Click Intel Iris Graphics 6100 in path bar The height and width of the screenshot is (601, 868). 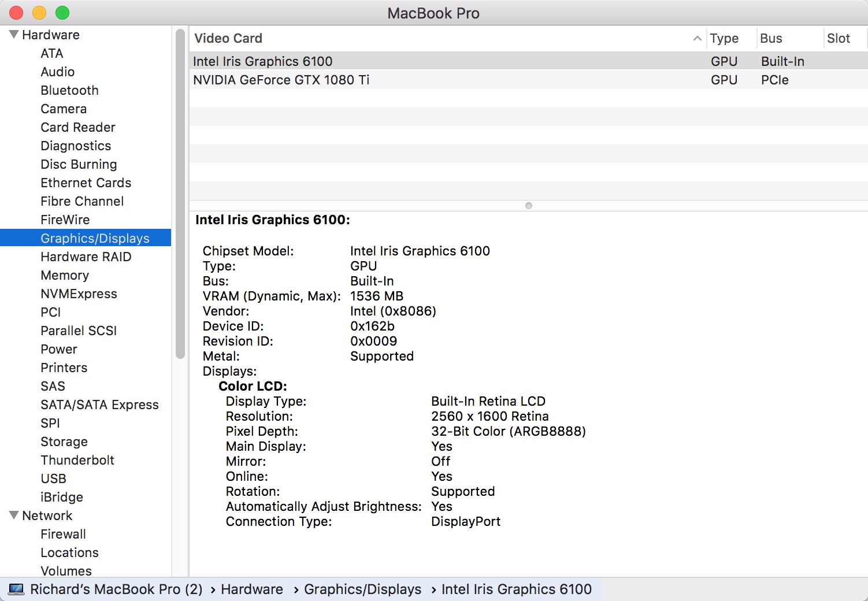tap(516, 589)
